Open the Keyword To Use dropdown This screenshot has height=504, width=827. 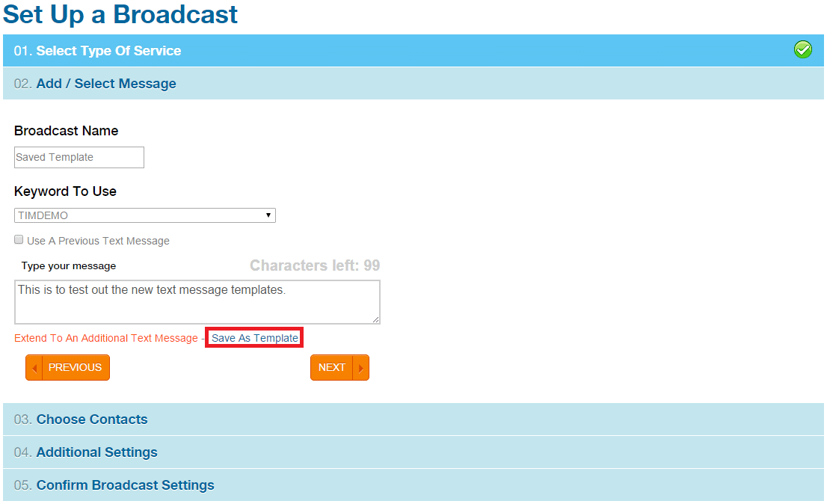coord(145,215)
